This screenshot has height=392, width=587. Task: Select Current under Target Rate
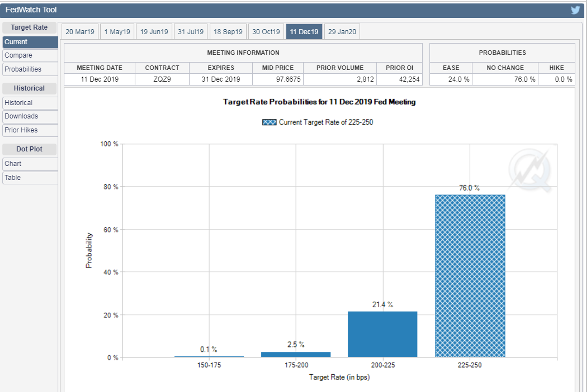[x=30, y=42]
